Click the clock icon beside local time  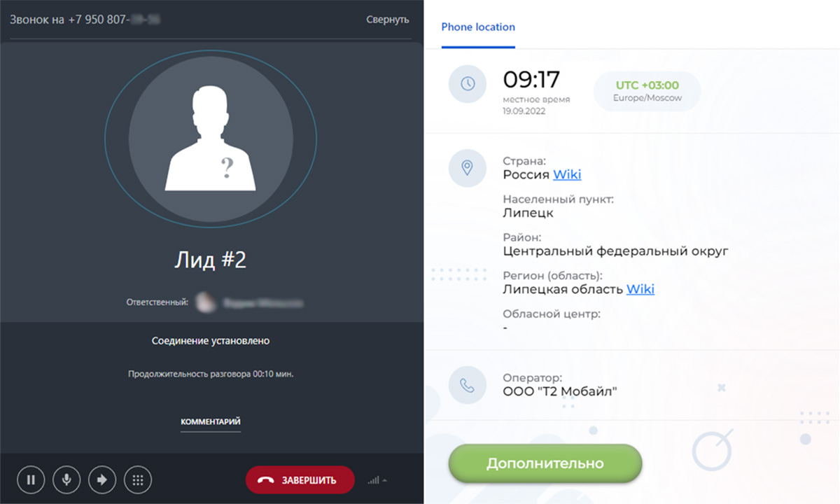point(468,84)
